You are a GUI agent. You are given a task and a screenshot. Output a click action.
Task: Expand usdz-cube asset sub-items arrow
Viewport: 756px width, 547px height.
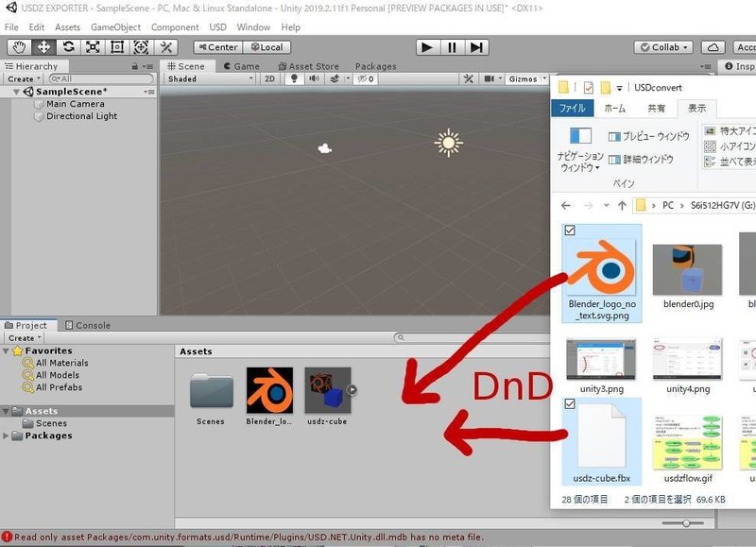[x=352, y=390]
